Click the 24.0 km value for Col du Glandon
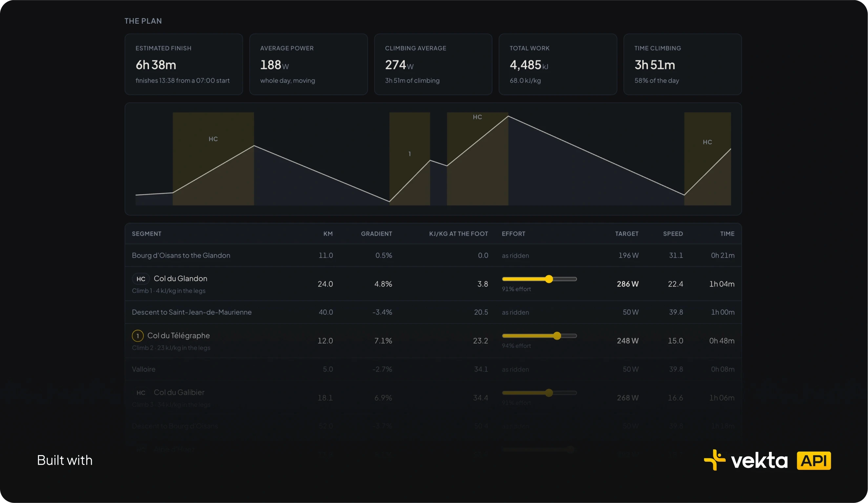Screen dimensions: 868x503 click(325, 284)
